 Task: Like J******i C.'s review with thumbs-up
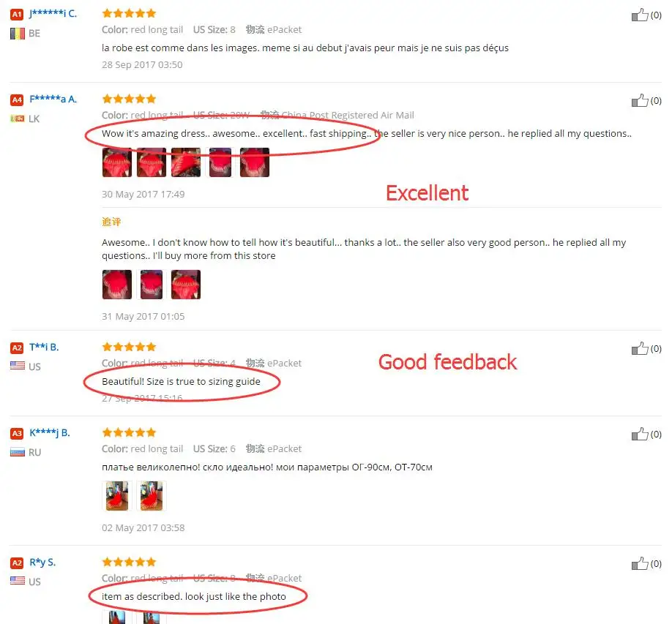click(x=640, y=15)
